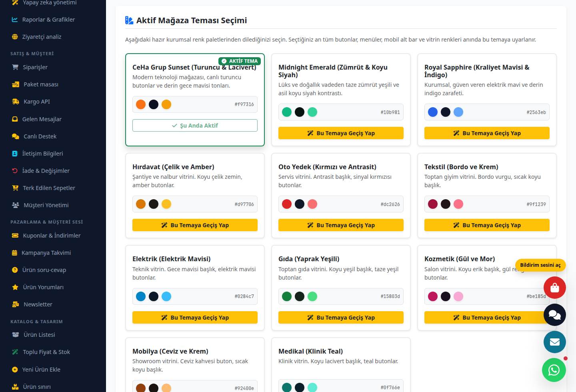Click hex code #10b981
Image resolution: width=576 pixels, height=392 pixels.
tap(390, 112)
